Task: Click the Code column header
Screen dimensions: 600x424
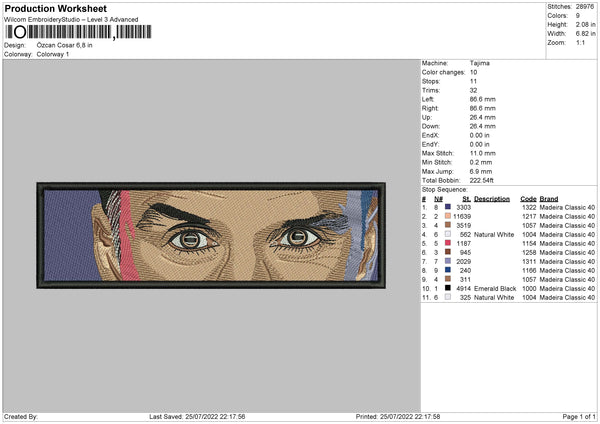Action: click(528, 199)
